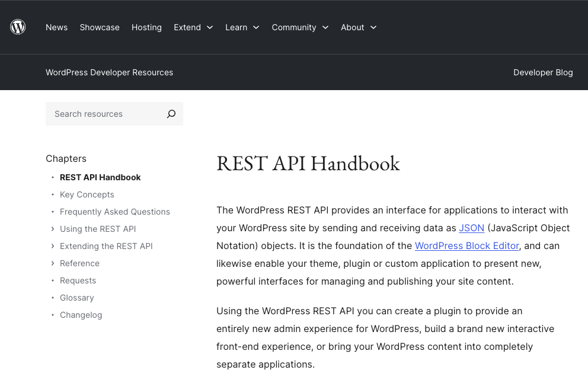Image resolution: width=588 pixels, height=386 pixels.
Task: Open the Learn dropdown chevron
Action: tap(256, 27)
